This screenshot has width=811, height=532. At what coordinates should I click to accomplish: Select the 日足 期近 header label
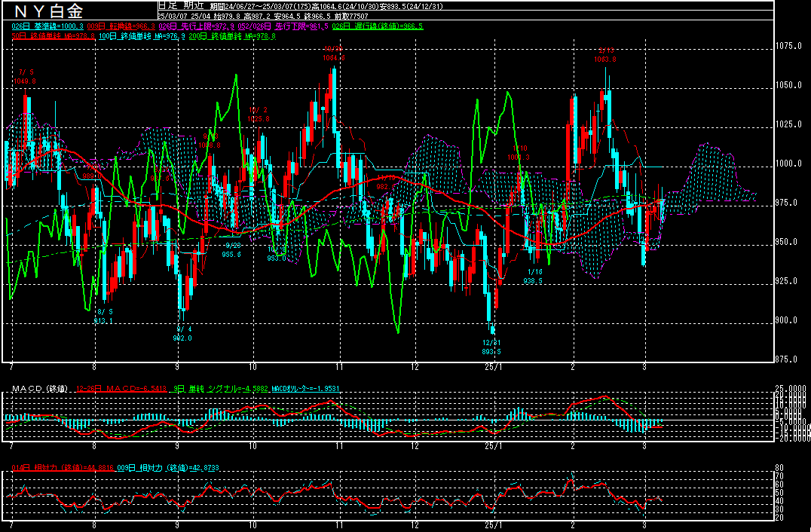click(x=182, y=6)
